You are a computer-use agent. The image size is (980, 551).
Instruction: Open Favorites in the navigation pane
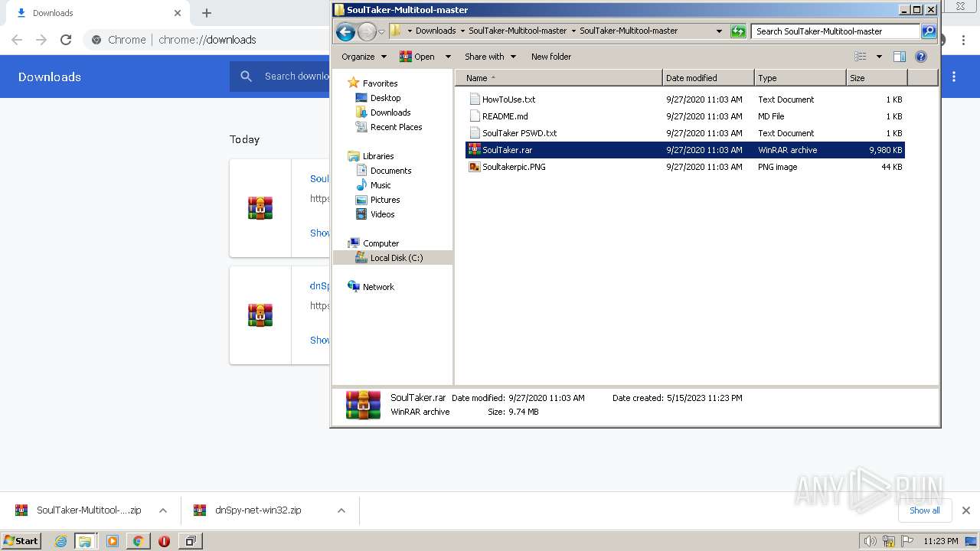pos(380,83)
